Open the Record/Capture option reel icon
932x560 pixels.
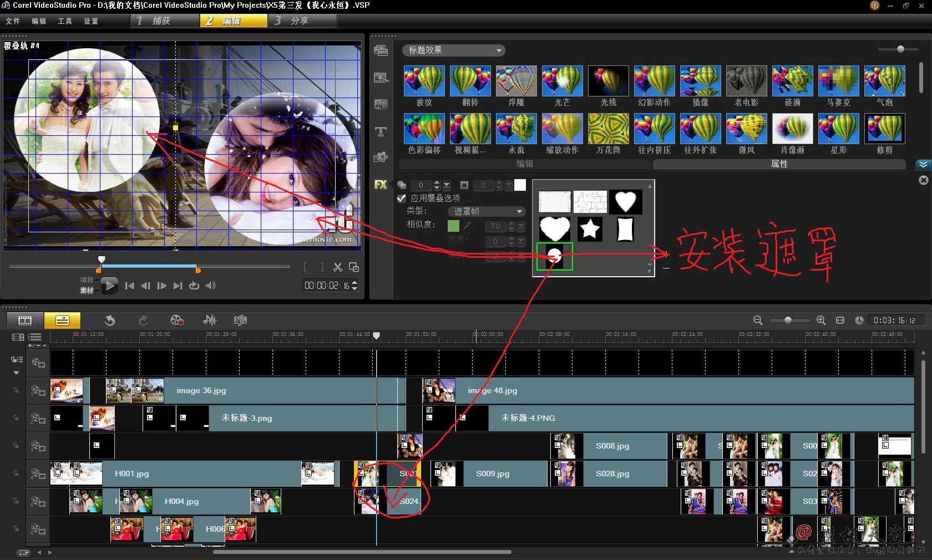click(177, 320)
